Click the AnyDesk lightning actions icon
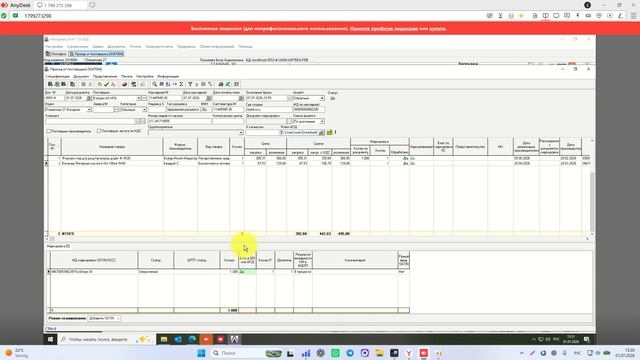This screenshot has width=640, height=360. pos(578,16)
